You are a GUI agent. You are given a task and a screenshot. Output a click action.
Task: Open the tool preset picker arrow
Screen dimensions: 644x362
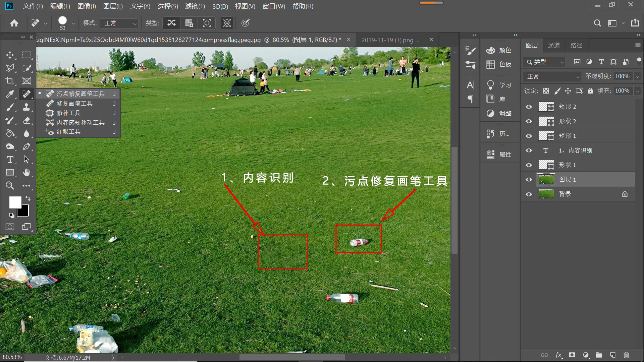46,23
